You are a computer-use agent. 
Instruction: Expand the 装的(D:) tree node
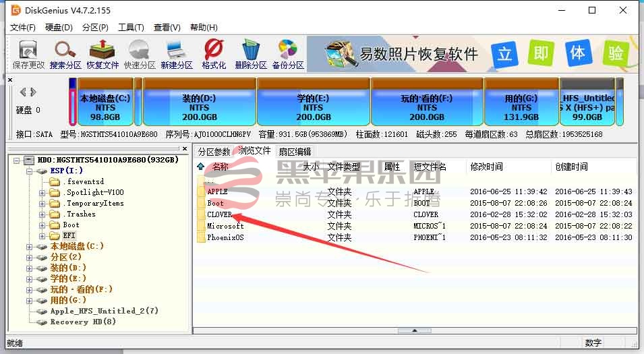(x=29, y=268)
